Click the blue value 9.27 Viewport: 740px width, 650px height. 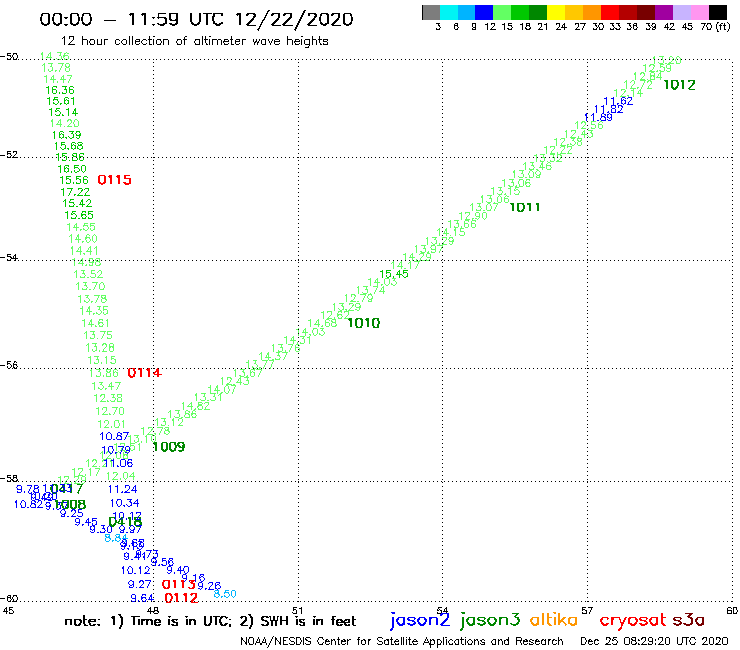coord(139,584)
